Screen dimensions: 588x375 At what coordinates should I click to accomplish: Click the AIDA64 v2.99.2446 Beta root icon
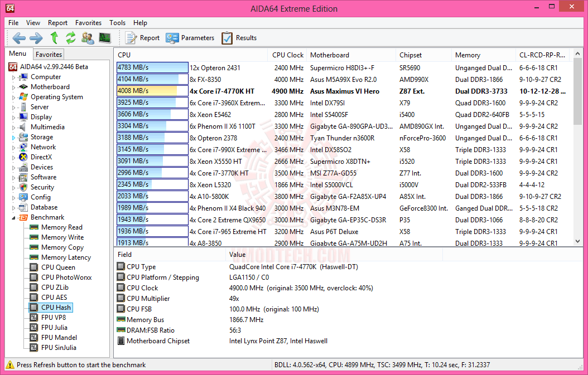[13, 67]
